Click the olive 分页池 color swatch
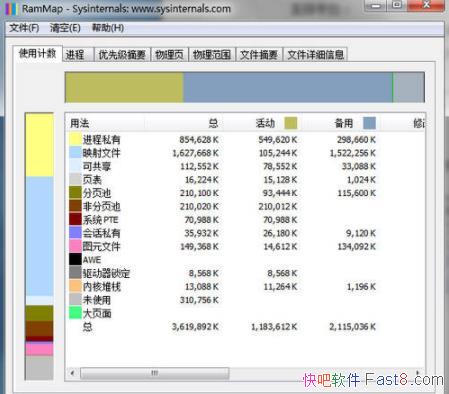The image size is (449, 394). click(x=75, y=192)
